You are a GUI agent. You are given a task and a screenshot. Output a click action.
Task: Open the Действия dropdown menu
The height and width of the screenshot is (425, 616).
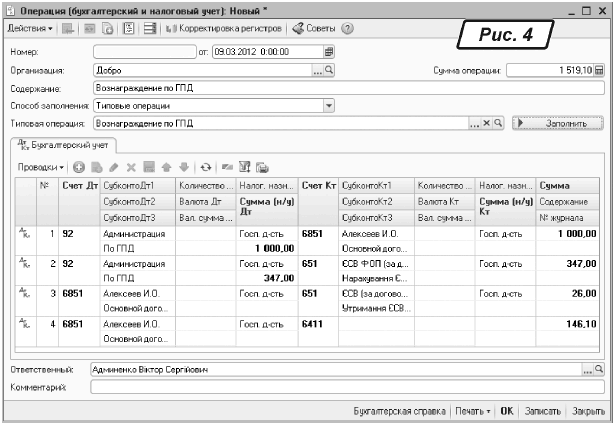tap(31, 28)
